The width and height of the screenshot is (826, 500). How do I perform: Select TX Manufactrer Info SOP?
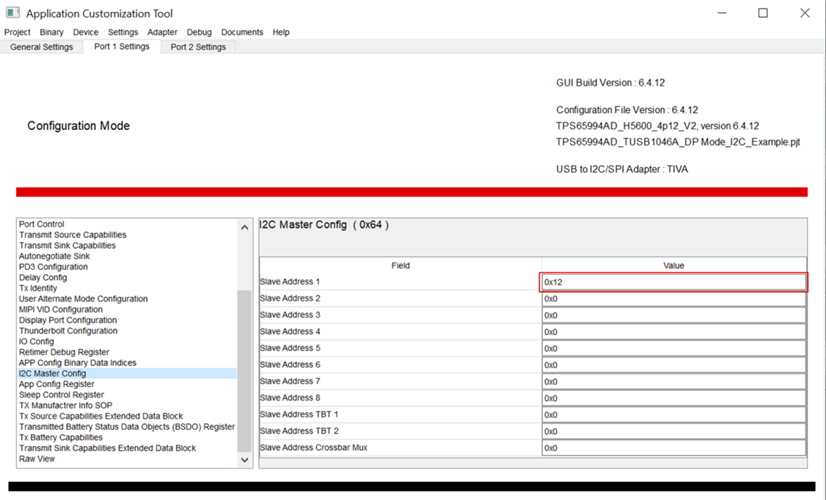click(66, 405)
